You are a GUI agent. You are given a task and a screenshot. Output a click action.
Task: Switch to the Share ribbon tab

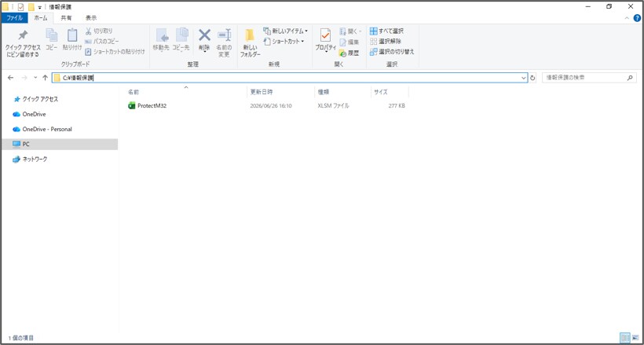pos(66,17)
